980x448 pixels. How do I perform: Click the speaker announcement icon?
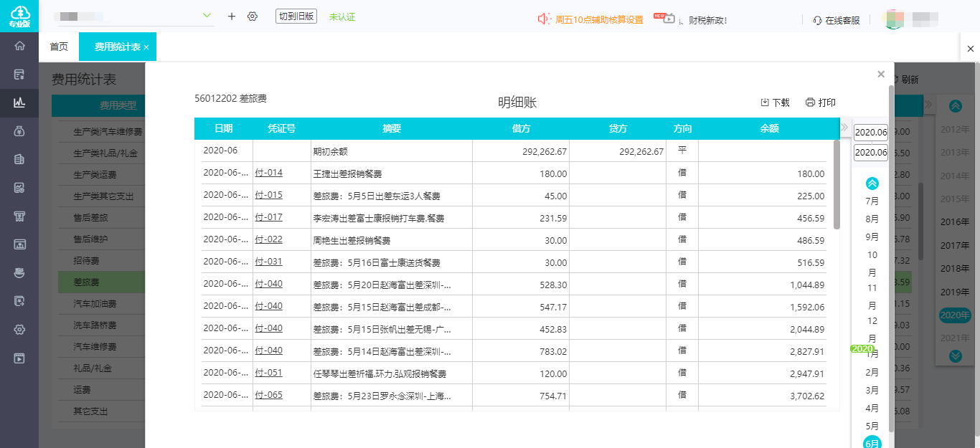click(x=544, y=19)
